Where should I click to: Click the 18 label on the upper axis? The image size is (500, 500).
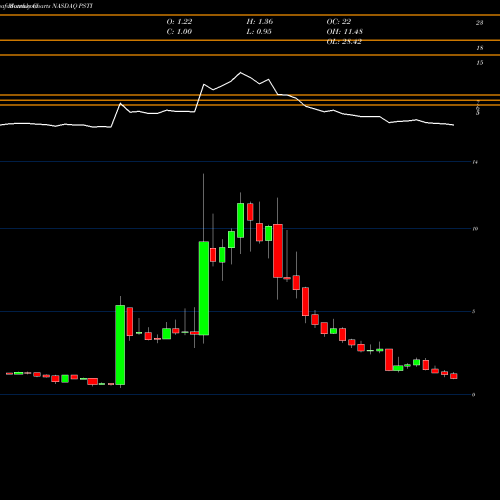pos(479,48)
